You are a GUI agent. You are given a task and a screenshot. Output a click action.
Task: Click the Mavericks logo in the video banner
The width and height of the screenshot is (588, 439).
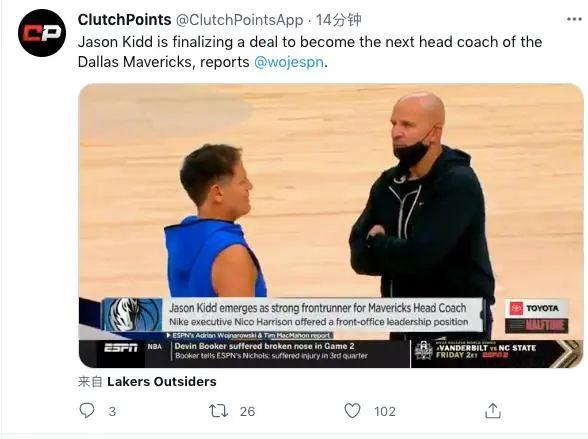(x=133, y=315)
